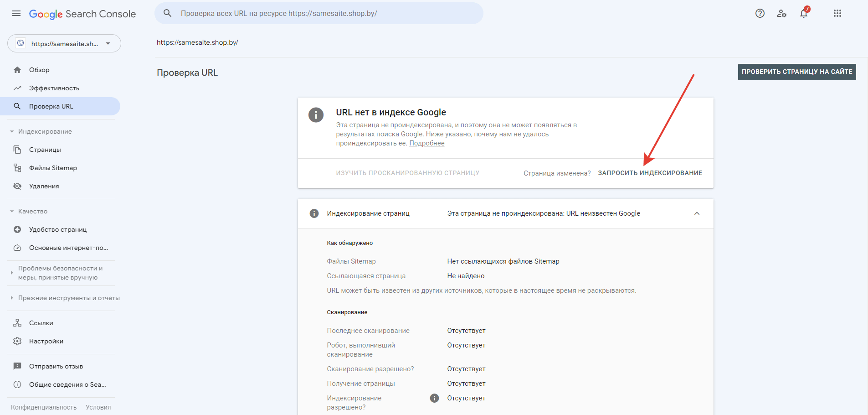Image resolution: width=868 pixels, height=415 pixels.
Task: Click the Основные интернет-показатели gauge icon
Action: point(17,248)
